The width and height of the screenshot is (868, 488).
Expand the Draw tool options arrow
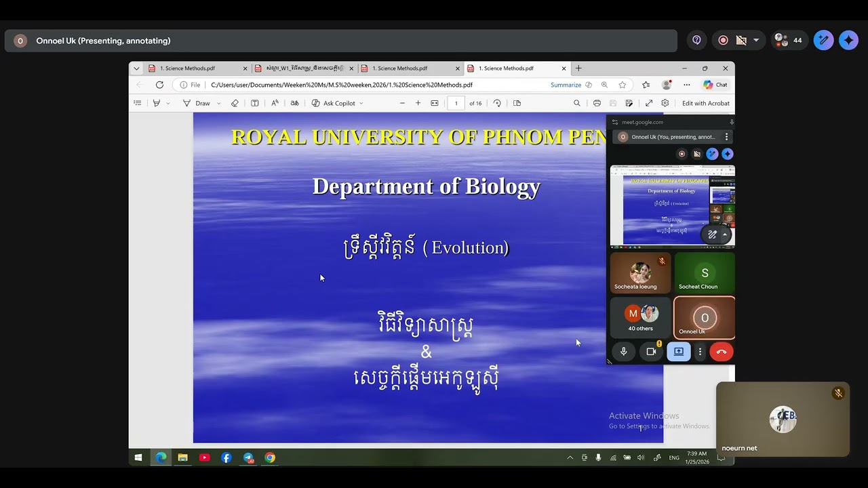tap(218, 103)
